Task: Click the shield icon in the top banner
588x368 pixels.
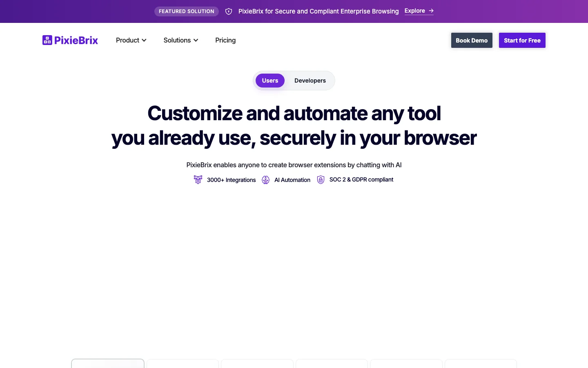Action: [x=229, y=11]
